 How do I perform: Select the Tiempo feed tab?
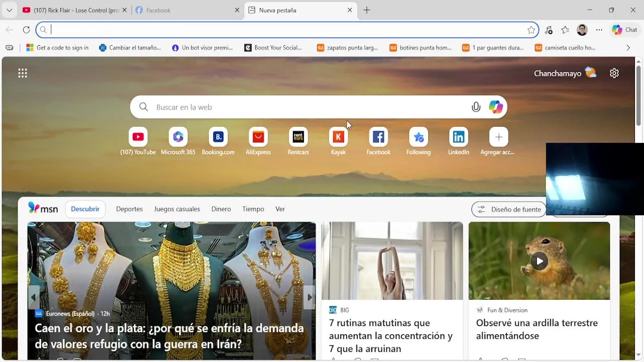pyautogui.click(x=253, y=209)
